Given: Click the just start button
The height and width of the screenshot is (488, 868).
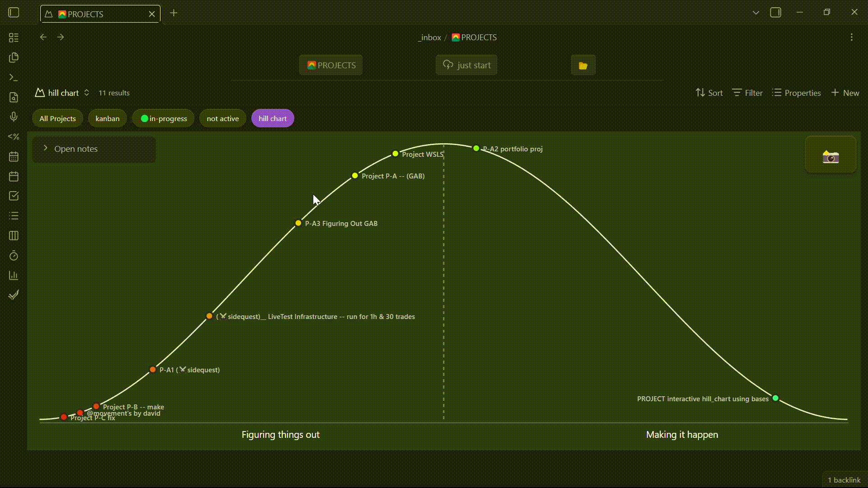Looking at the screenshot, I should click(x=467, y=66).
